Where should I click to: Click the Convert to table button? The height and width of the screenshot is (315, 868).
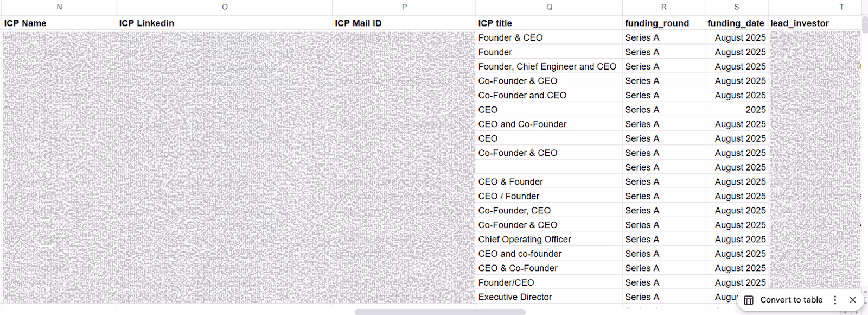(x=792, y=300)
